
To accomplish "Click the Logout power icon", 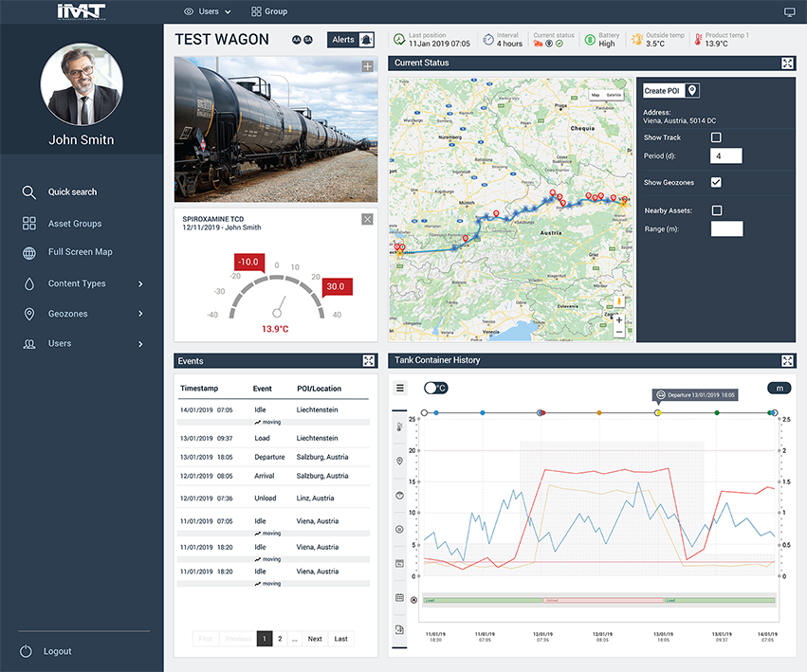I will pyautogui.click(x=26, y=651).
